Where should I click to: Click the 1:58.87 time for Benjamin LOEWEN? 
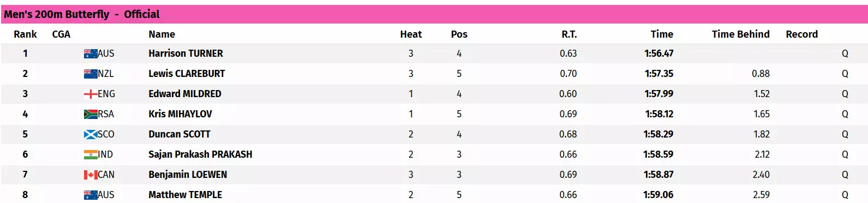coord(659,175)
